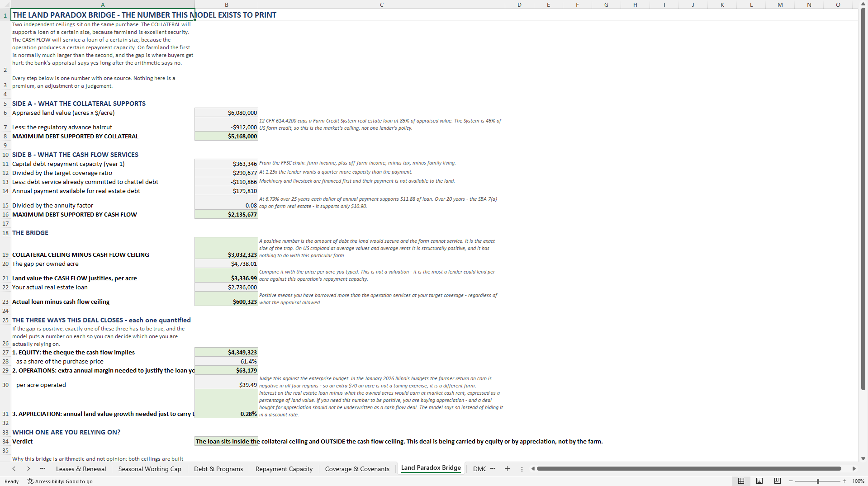Select repayment capacity value $363,346
The height and width of the screenshot is (486, 868).
[227, 164]
